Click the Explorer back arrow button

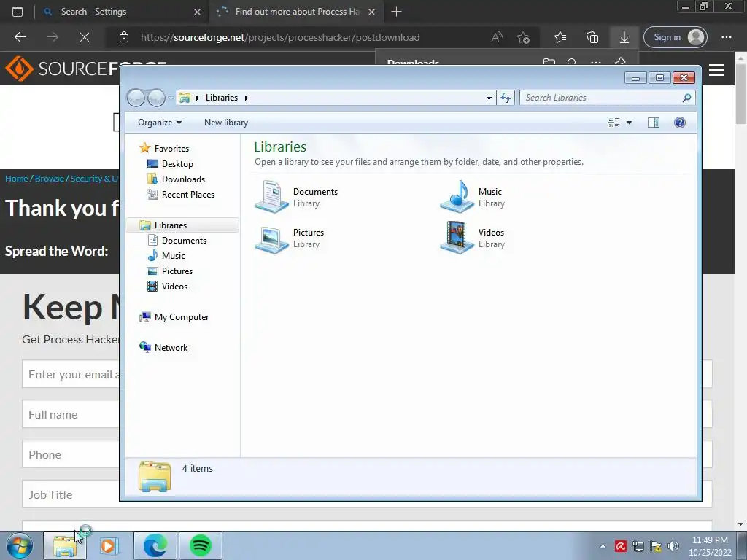(136, 98)
